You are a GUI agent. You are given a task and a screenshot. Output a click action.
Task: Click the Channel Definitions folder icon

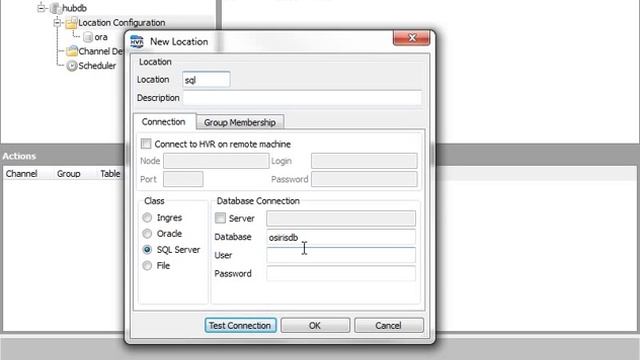tap(72, 51)
